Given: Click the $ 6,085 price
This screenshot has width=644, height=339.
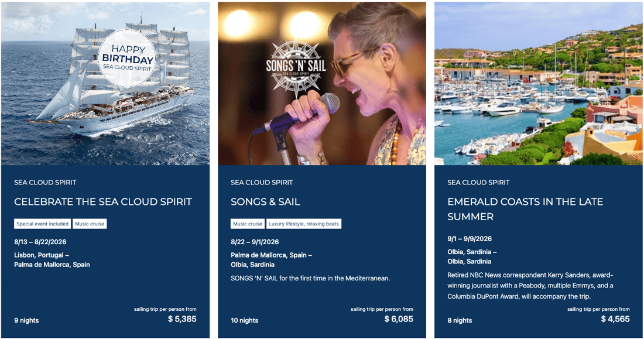Looking at the screenshot, I should 399,319.
